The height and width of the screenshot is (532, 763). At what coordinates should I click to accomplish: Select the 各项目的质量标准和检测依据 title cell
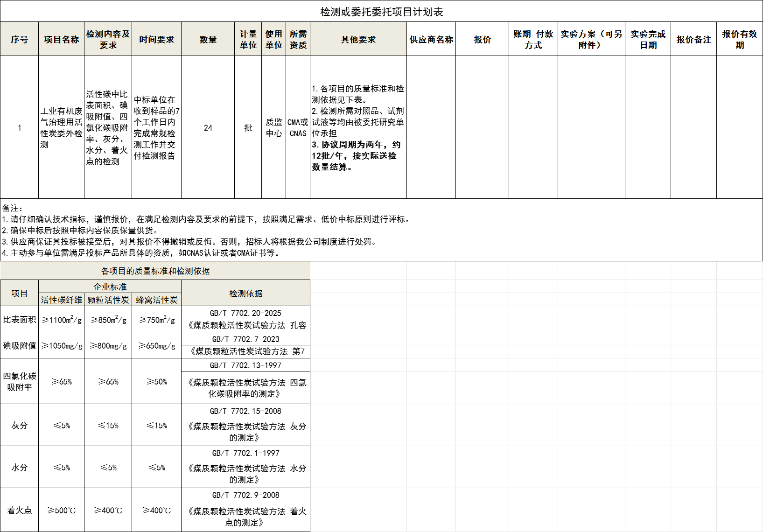155,271
